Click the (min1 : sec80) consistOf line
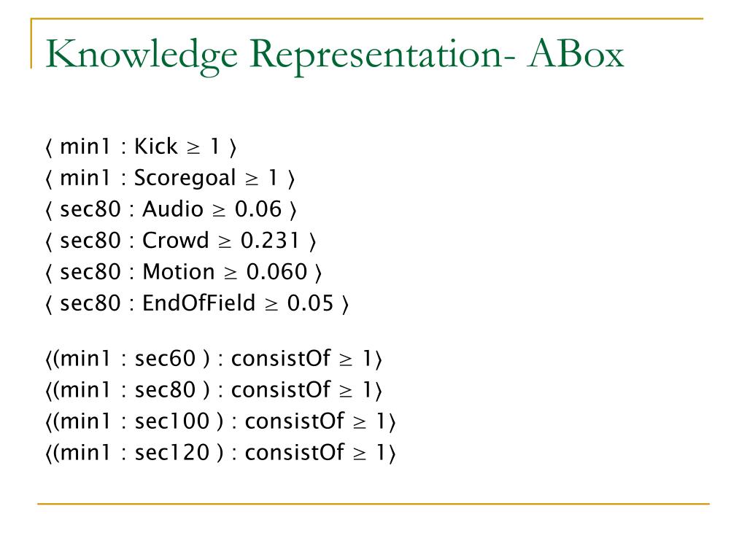 214,390
